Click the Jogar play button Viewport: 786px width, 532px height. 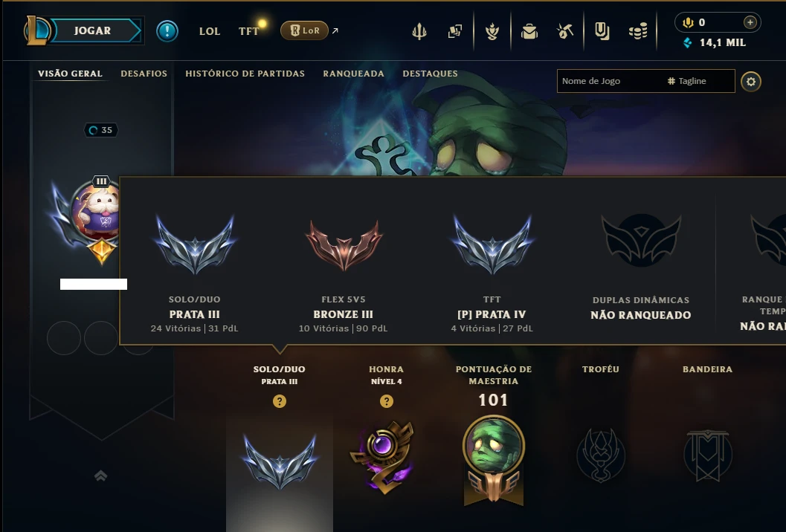93,30
